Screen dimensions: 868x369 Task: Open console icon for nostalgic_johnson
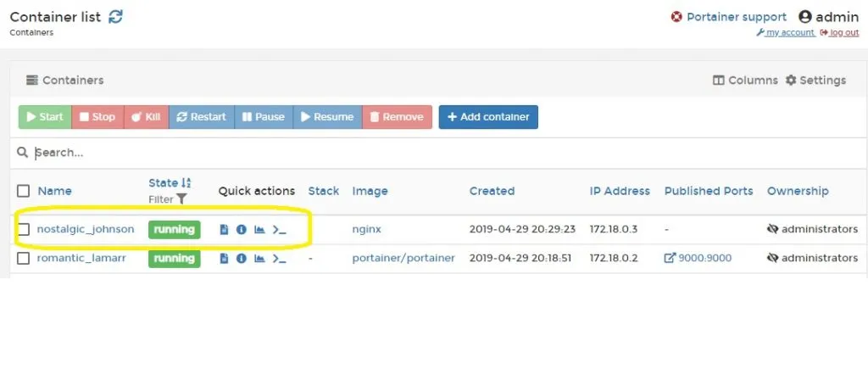(x=279, y=230)
